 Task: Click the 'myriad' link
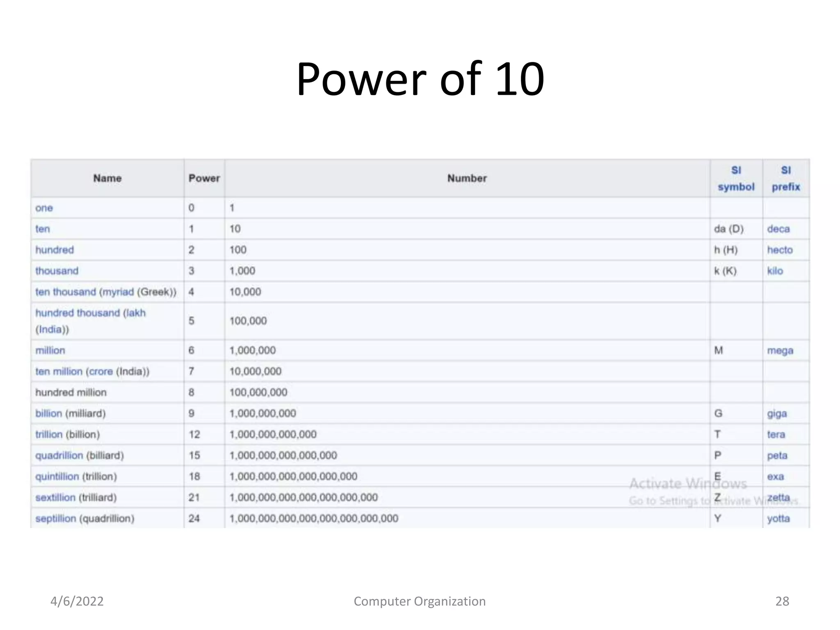(x=118, y=292)
